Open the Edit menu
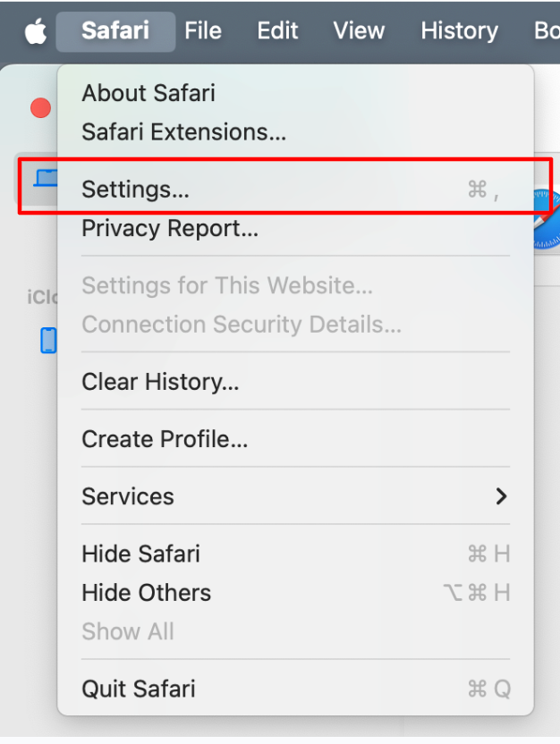Screen dimensions: 560x744 (277, 31)
